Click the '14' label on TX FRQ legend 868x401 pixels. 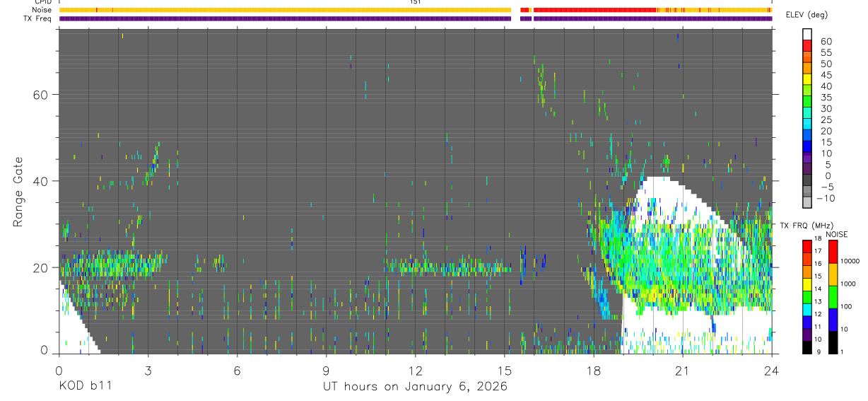pyautogui.click(x=818, y=289)
